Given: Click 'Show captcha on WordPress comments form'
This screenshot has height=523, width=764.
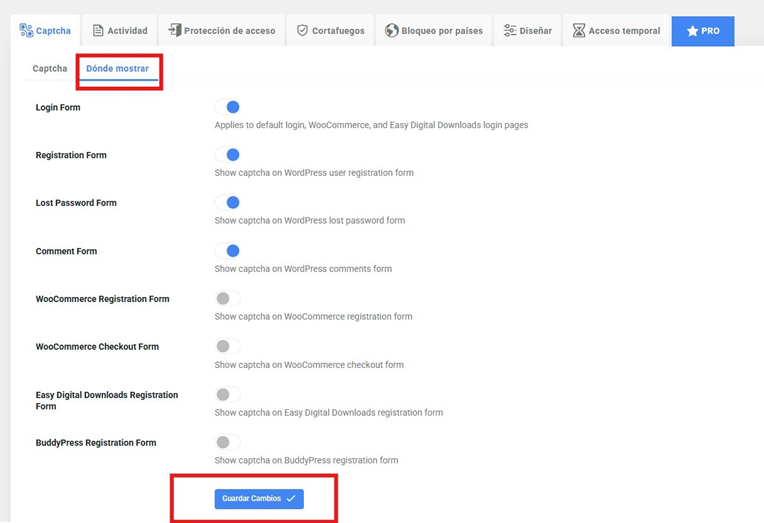Looking at the screenshot, I should (303, 269).
